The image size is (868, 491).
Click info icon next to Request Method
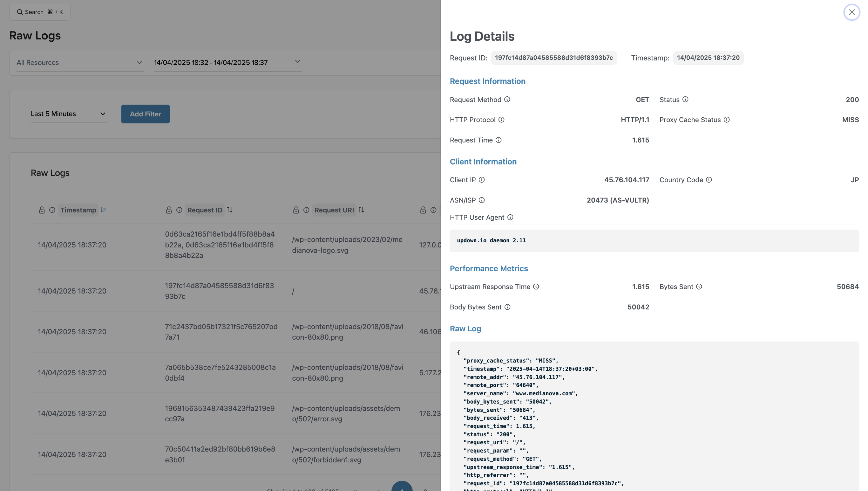[x=507, y=100]
